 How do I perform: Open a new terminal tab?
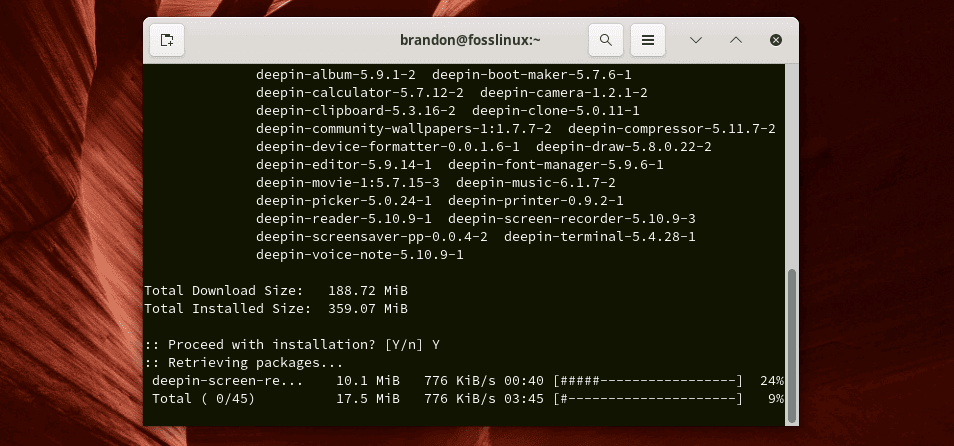[167, 40]
